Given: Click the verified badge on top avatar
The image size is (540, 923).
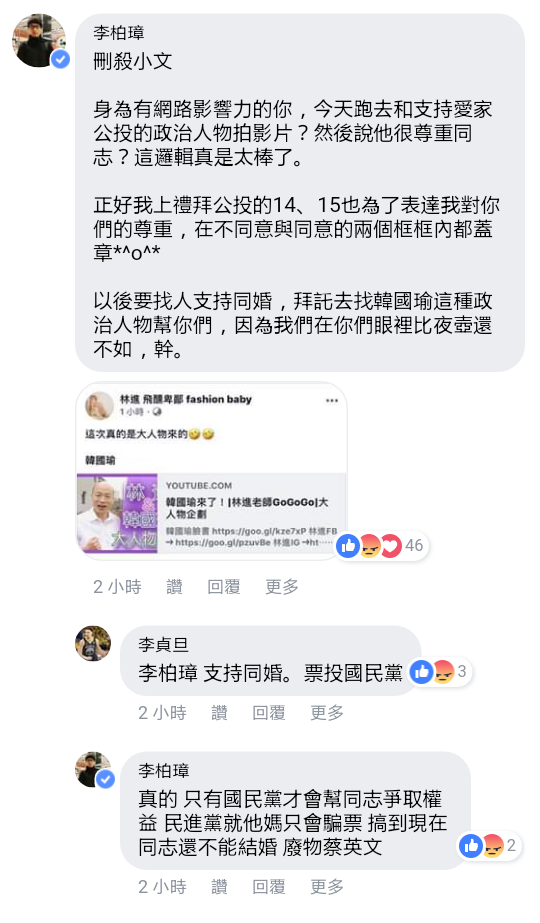Looking at the screenshot, I should 61,59.
